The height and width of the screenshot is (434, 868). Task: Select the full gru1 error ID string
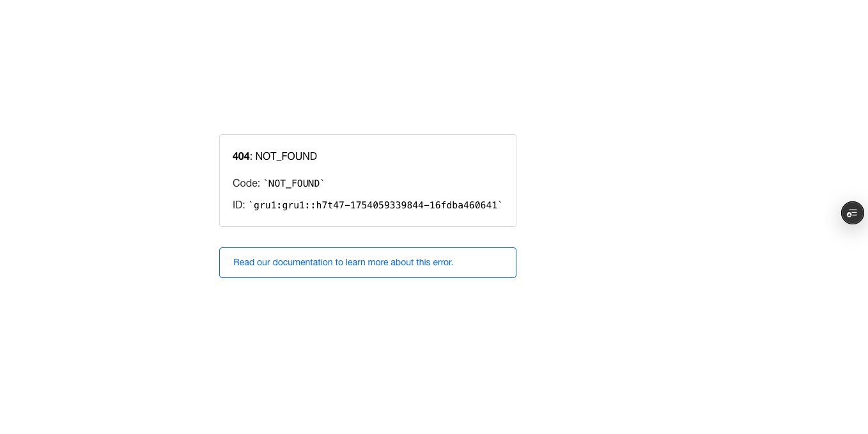[x=375, y=205]
